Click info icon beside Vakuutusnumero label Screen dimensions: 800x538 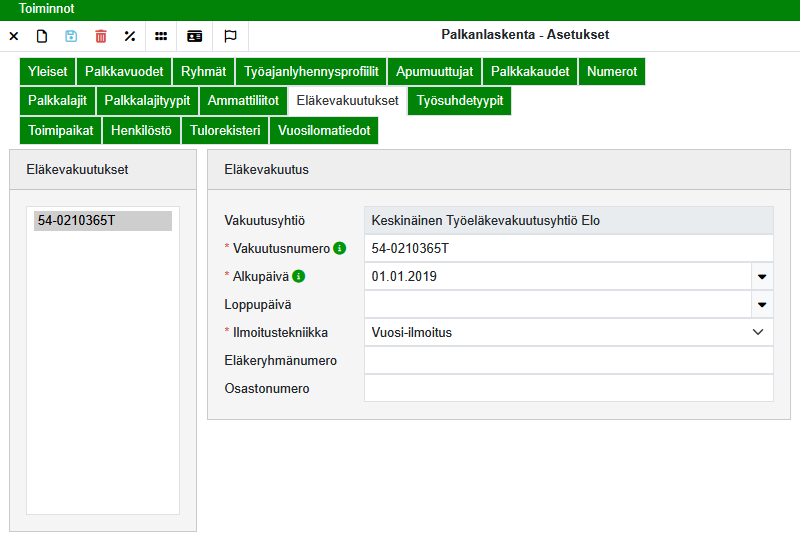(x=340, y=248)
